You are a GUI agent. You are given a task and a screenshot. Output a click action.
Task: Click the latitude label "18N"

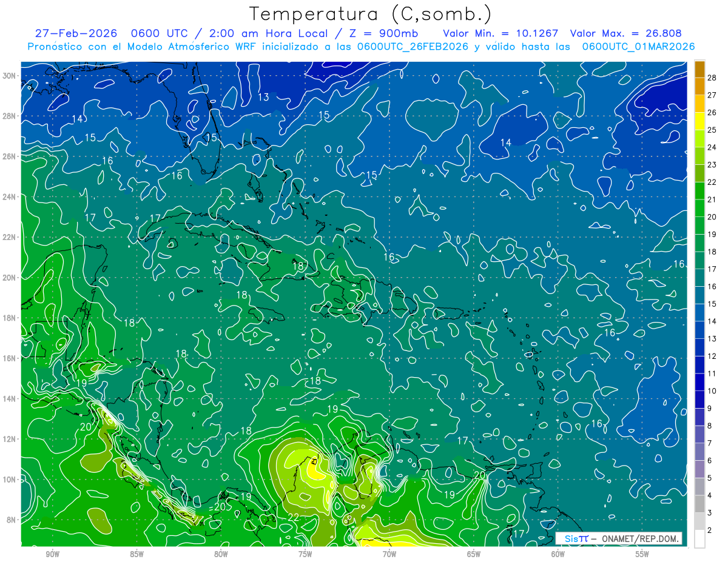click(x=10, y=318)
